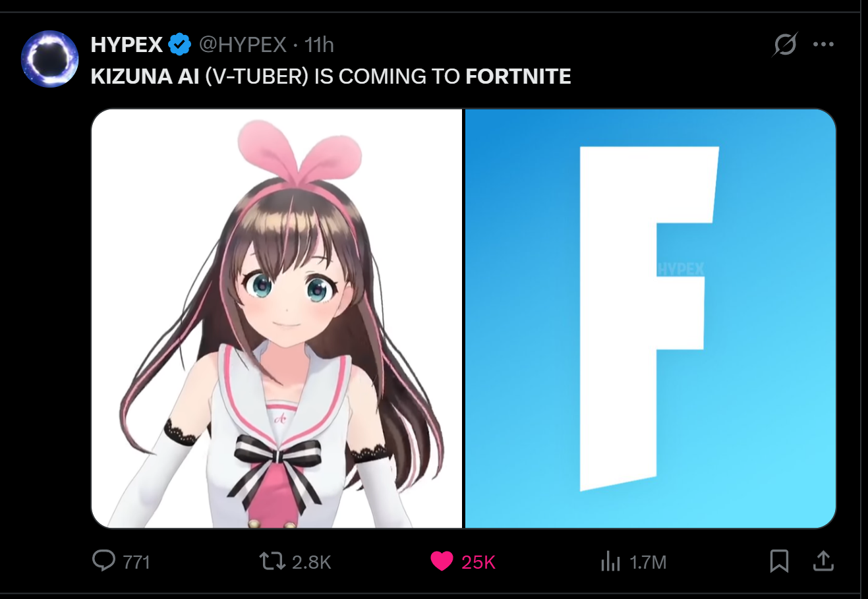Open the @HYPEX handle link

243,45
